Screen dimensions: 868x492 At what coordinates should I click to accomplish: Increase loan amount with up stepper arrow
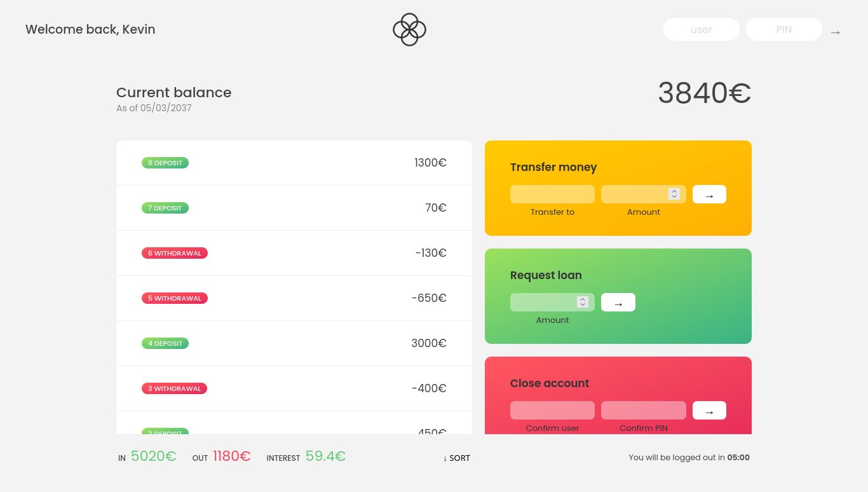click(x=583, y=299)
